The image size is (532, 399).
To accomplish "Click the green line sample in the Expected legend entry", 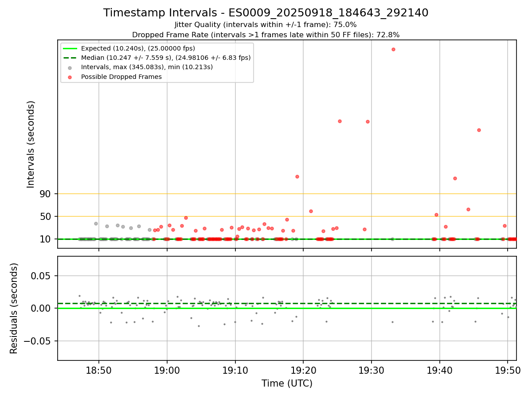I will point(70,48).
